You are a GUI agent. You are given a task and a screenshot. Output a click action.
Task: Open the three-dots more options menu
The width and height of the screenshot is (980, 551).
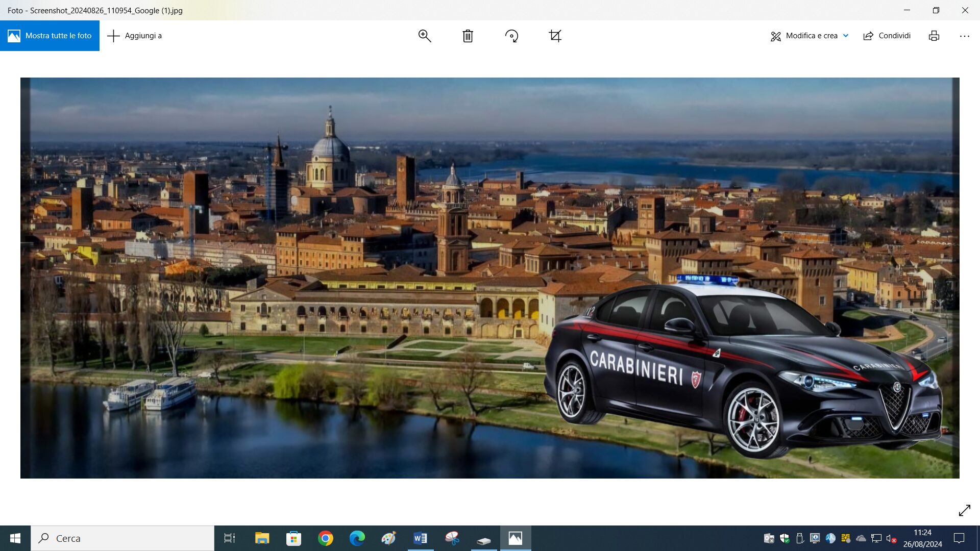(x=965, y=36)
